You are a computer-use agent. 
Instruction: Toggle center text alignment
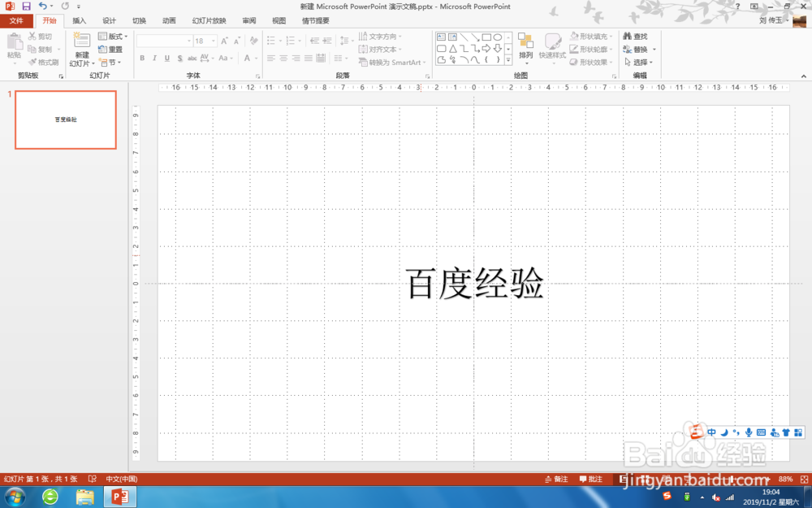[x=283, y=58]
